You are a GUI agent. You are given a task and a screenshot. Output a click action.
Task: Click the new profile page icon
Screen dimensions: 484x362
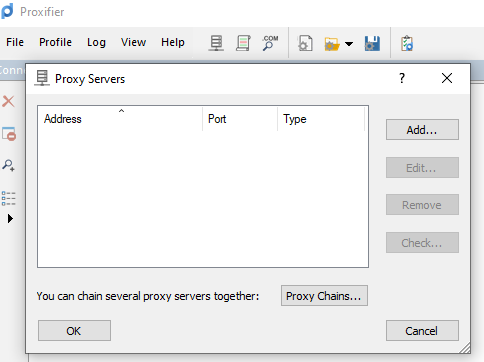coord(305,43)
